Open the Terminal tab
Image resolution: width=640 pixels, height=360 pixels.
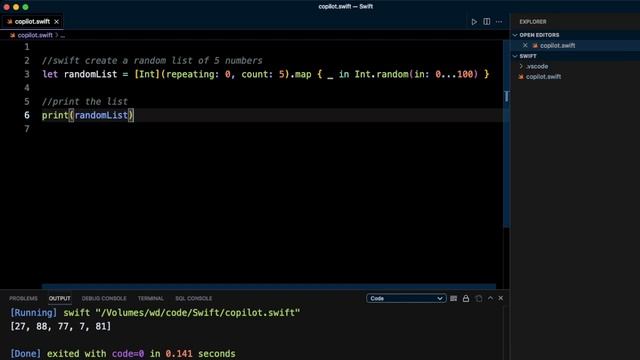coord(151,298)
